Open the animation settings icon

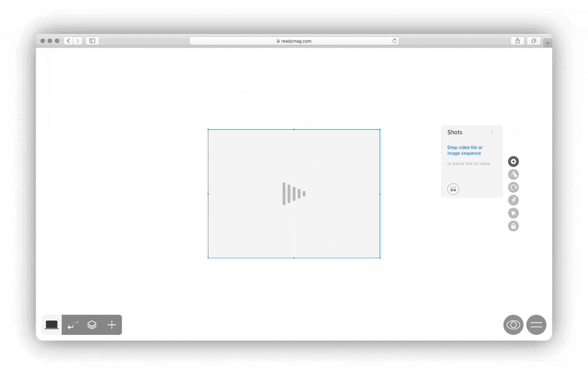(x=513, y=174)
